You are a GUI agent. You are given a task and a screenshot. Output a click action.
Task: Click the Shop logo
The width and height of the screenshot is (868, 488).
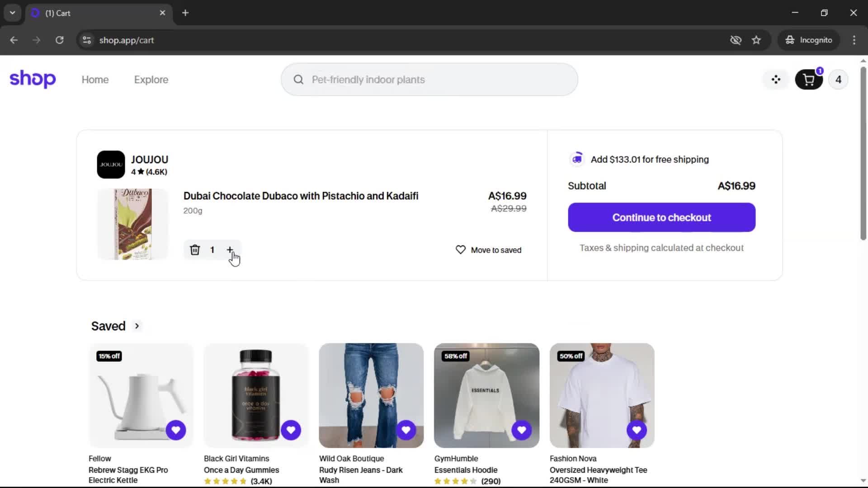pos(33,79)
